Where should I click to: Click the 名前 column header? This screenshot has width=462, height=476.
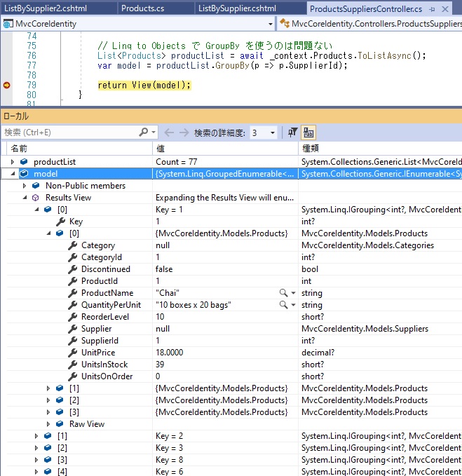click(19, 149)
